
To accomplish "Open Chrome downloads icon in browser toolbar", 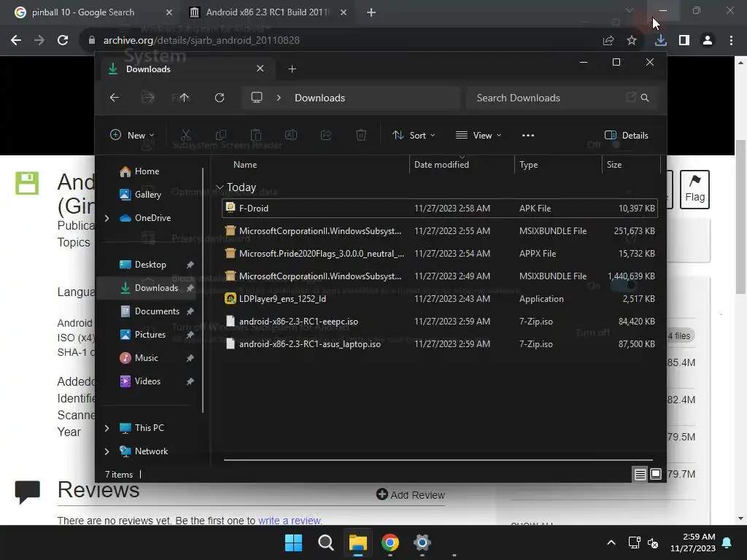I will click(x=660, y=40).
